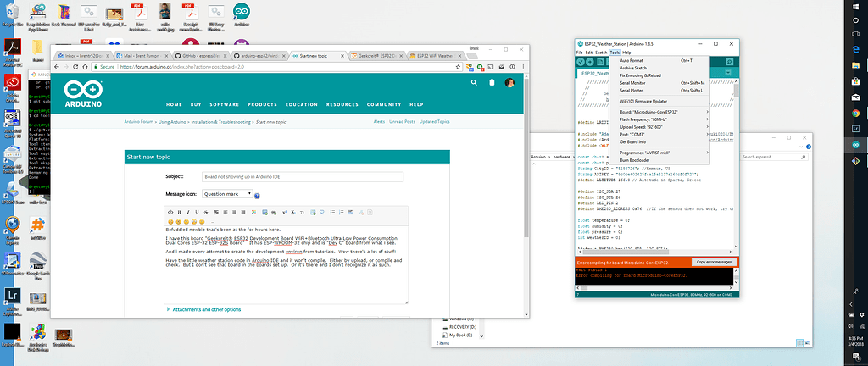Insert a quote bubble in forum editor
Screen dimensions: 868x366
321,212
